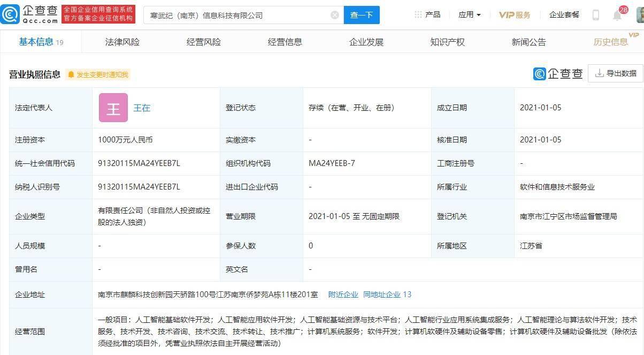Open legal representative 王在 link
Viewport: 644px width, 355px height.
[x=142, y=108]
